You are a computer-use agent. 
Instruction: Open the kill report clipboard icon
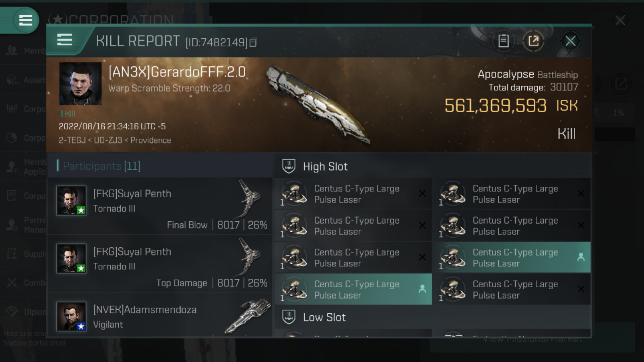point(503,41)
